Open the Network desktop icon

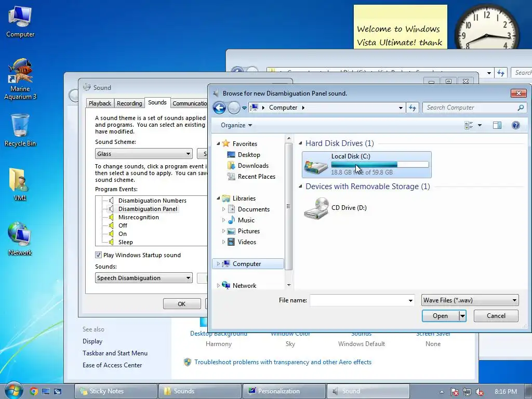point(20,239)
